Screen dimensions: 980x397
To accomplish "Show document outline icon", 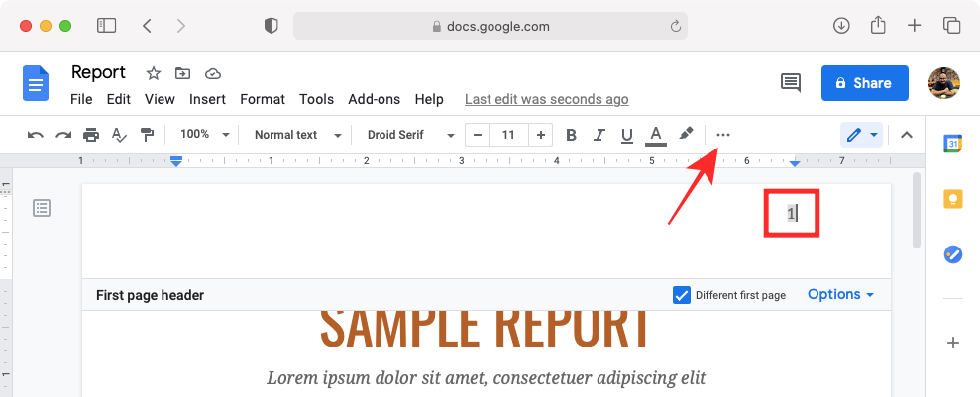I will click(x=42, y=208).
